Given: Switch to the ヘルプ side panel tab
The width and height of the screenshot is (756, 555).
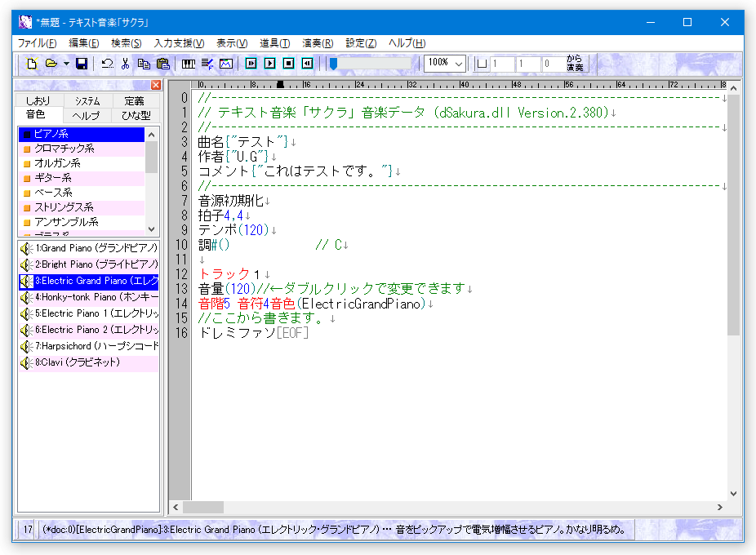Looking at the screenshot, I should click(x=86, y=116).
